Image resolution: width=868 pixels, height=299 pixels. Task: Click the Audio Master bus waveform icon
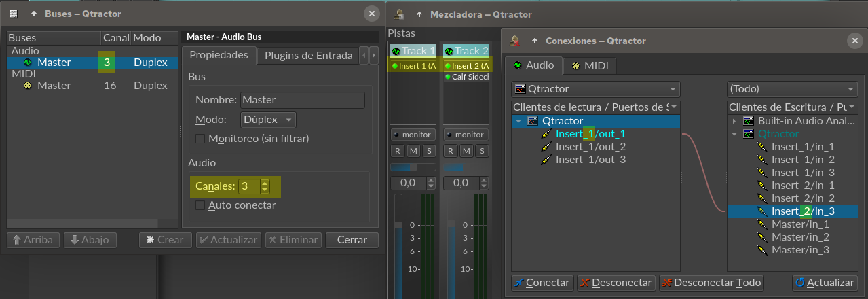[x=27, y=63]
